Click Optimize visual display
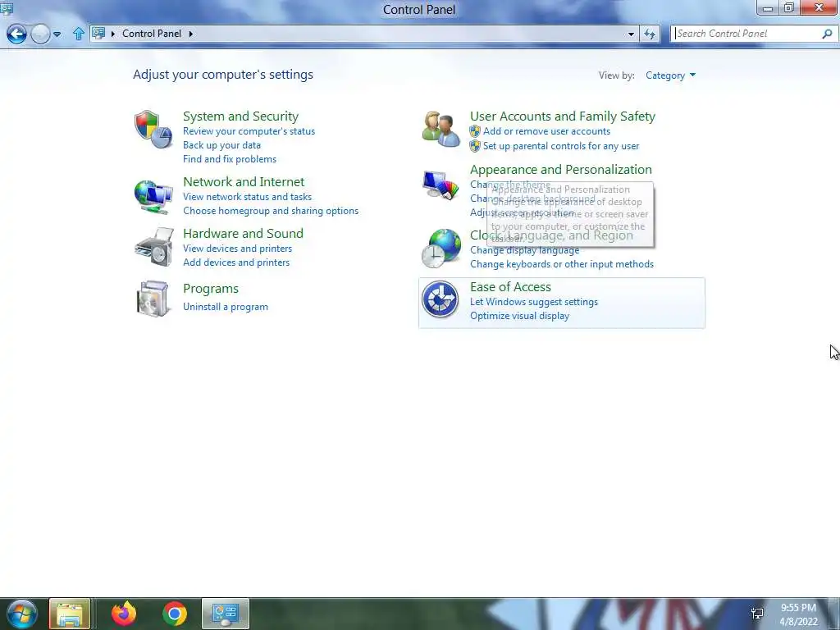This screenshot has height=630, width=840. click(519, 316)
